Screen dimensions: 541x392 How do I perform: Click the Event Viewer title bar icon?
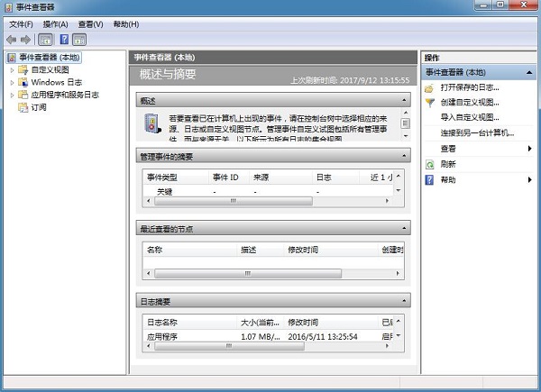pyautogui.click(x=9, y=7)
